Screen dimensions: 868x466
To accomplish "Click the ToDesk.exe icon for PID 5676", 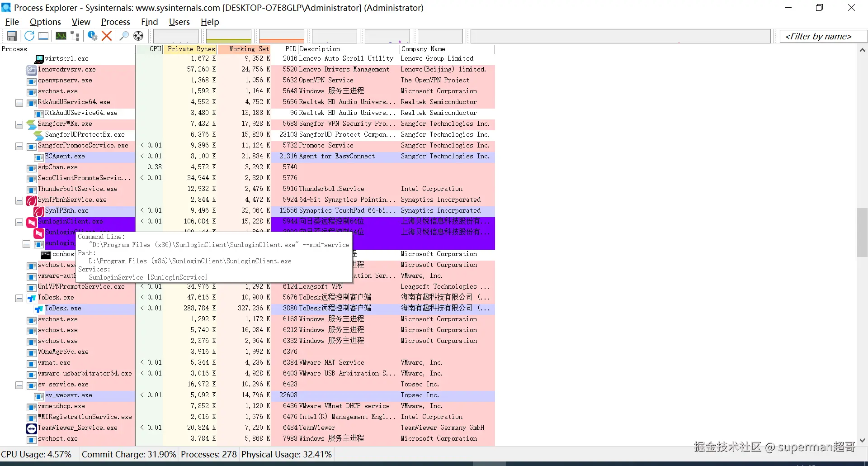I will tap(32, 298).
